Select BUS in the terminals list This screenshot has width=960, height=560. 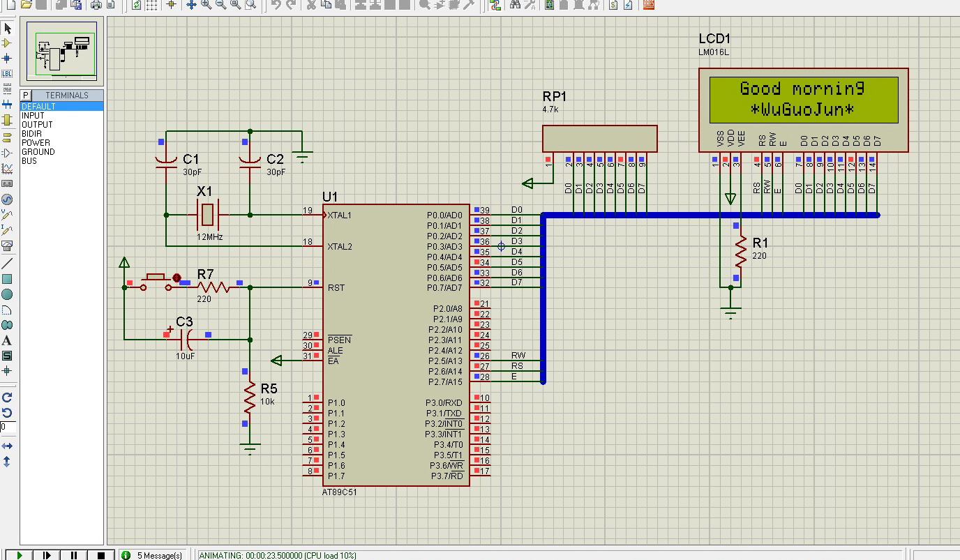point(61,160)
